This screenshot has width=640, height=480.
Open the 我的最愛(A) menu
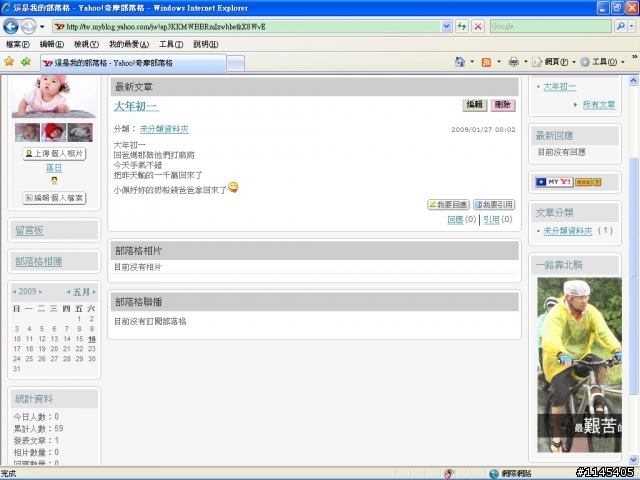[x=129, y=44]
